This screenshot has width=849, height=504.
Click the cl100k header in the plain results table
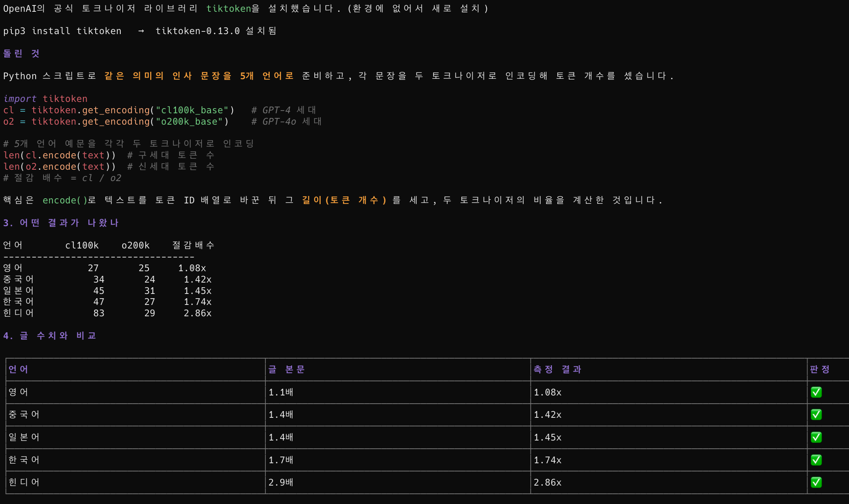82,245
